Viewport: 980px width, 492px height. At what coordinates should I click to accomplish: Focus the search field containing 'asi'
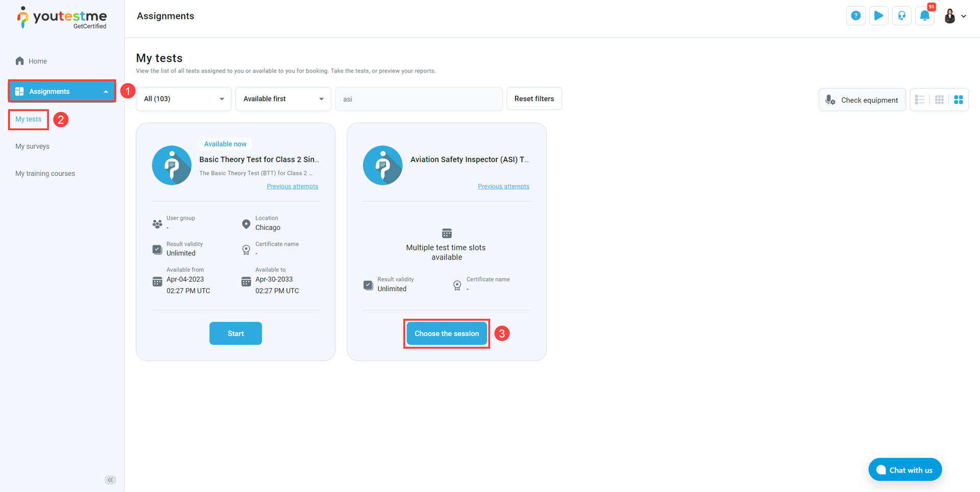[x=419, y=99]
